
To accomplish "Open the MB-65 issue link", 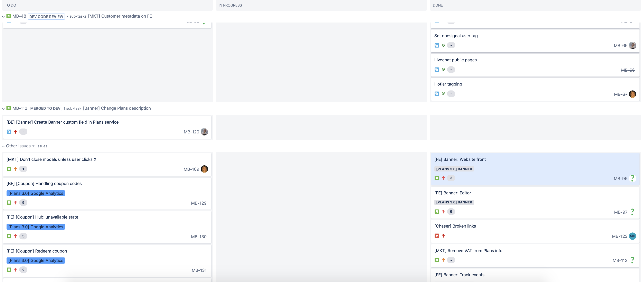I will click(621, 46).
